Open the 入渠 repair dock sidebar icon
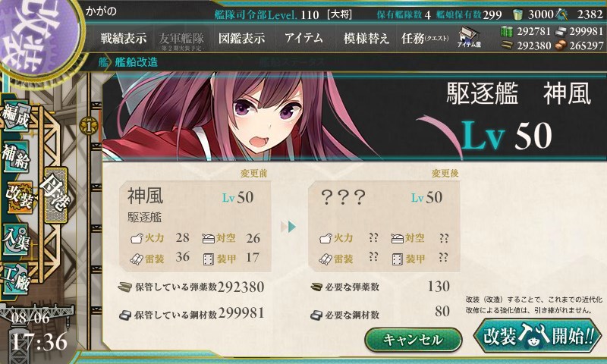Screen dimensions: 607x364 15,239
